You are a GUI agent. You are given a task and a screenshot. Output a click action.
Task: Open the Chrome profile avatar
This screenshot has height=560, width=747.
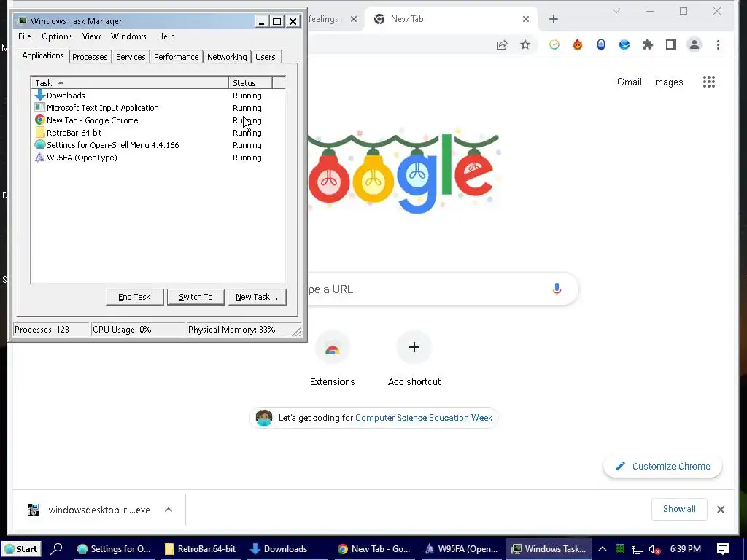(x=694, y=44)
